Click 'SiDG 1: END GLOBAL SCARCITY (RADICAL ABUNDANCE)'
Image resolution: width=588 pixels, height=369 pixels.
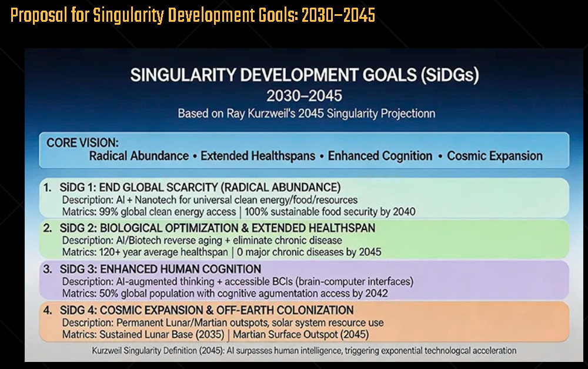pyautogui.click(x=201, y=187)
